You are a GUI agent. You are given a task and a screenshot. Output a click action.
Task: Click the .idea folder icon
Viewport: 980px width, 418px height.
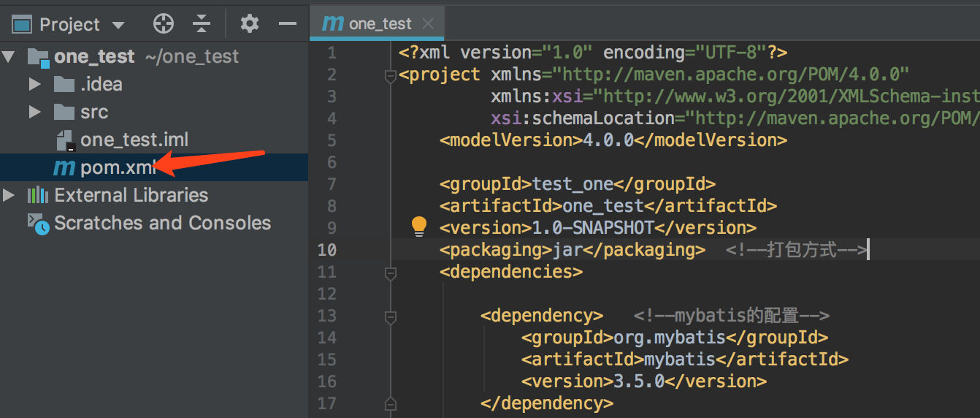(64, 84)
